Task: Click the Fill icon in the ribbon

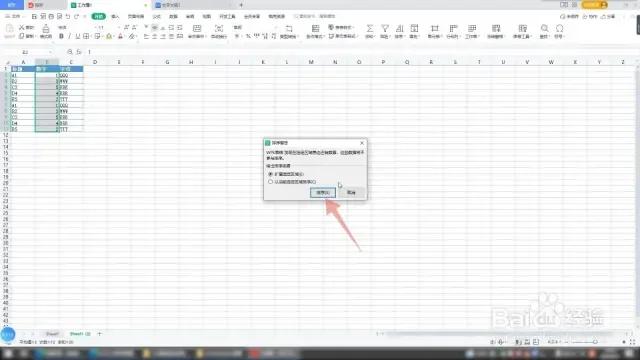Action: (x=414, y=28)
